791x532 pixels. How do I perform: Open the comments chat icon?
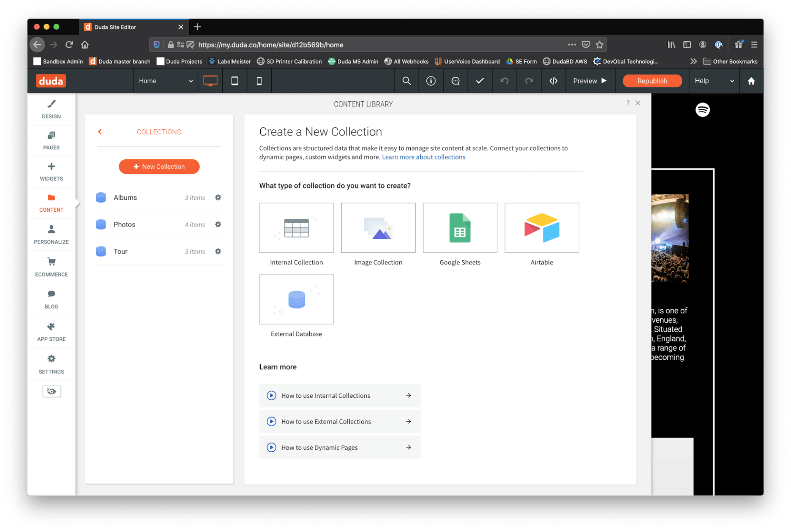[455, 81]
